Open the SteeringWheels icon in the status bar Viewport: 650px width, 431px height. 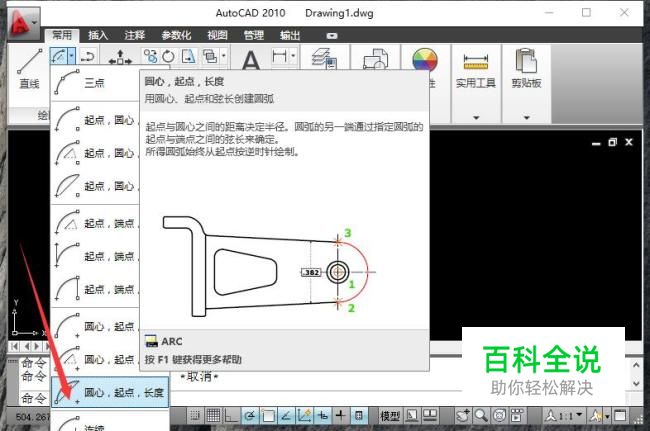499,415
